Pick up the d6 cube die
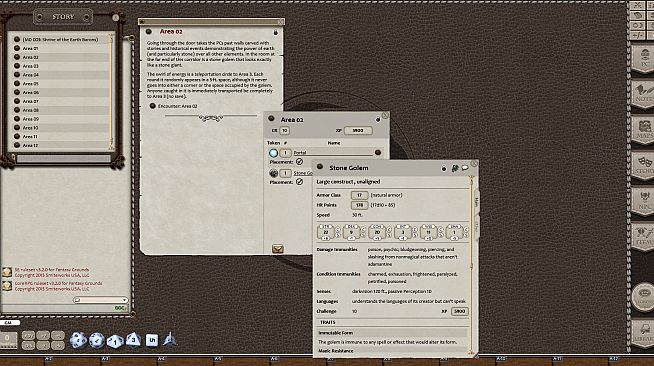 pos(152,340)
